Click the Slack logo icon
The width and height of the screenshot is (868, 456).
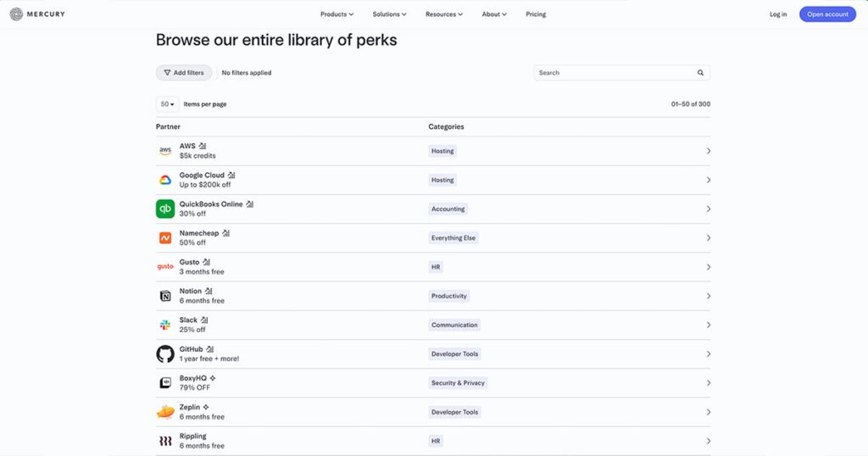point(165,325)
